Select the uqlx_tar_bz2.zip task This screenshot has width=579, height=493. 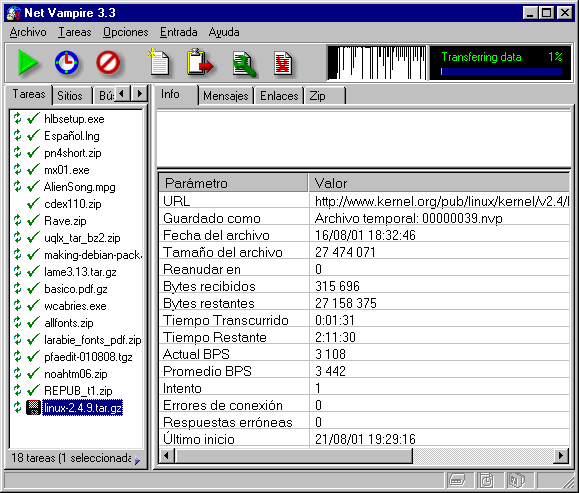click(x=82, y=237)
